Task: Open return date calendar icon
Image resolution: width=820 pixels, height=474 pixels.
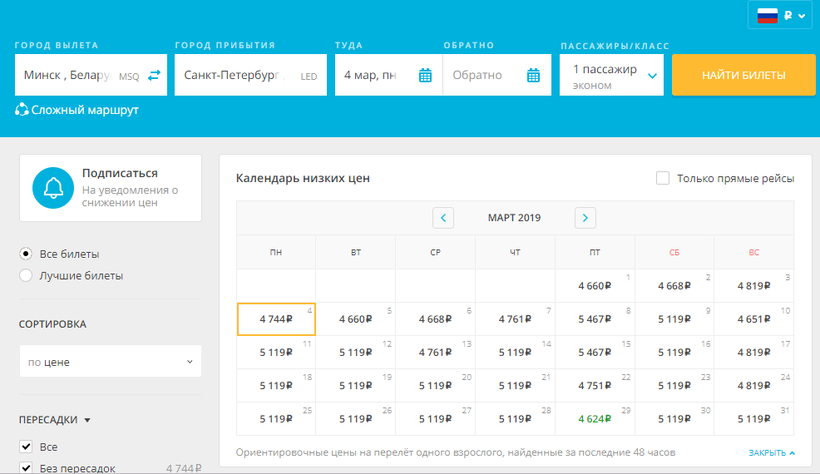Action: click(x=533, y=75)
